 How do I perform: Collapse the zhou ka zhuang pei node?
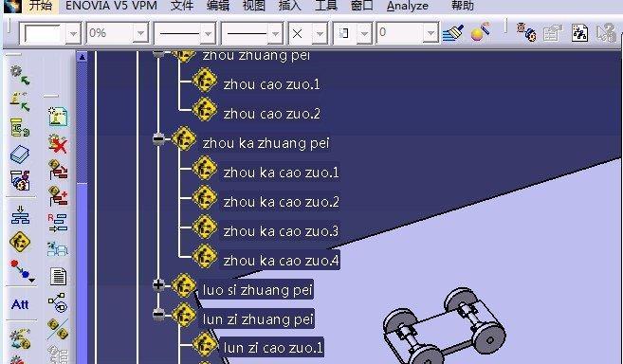pyautogui.click(x=158, y=138)
